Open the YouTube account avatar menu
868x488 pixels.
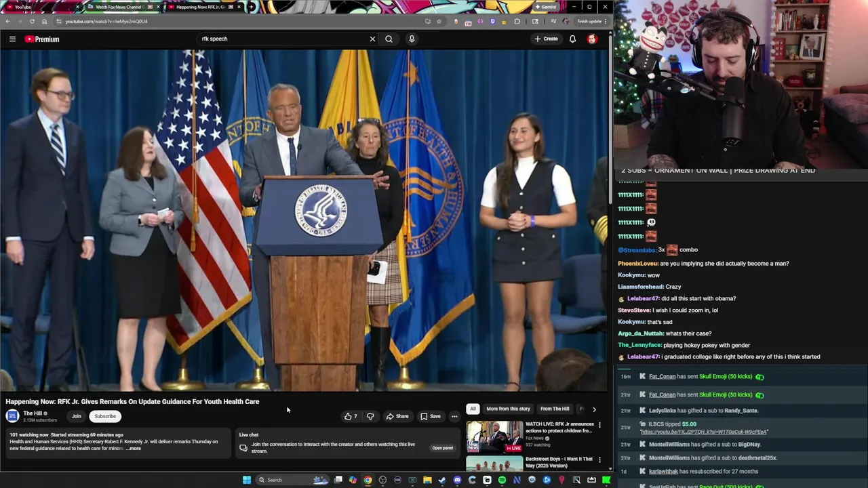[x=592, y=39]
